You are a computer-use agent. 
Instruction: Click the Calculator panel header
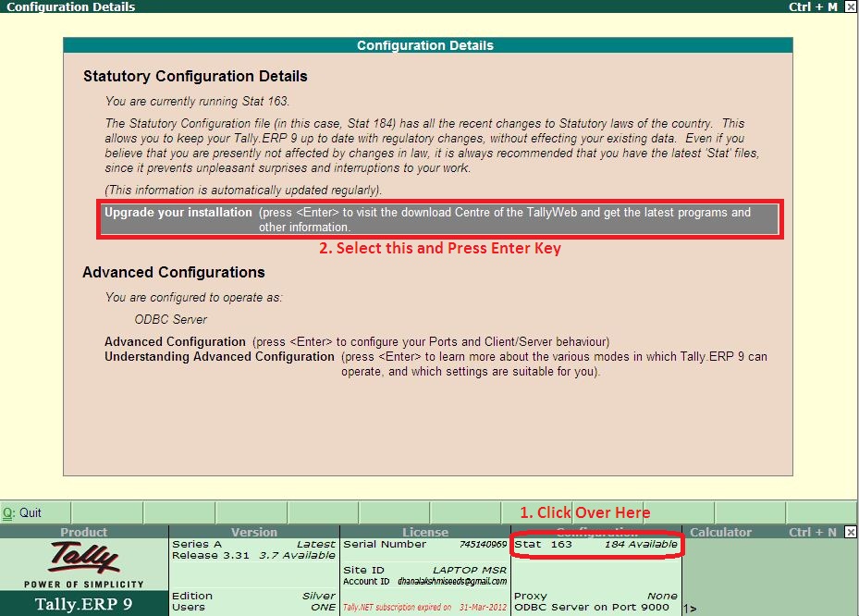(720, 532)
